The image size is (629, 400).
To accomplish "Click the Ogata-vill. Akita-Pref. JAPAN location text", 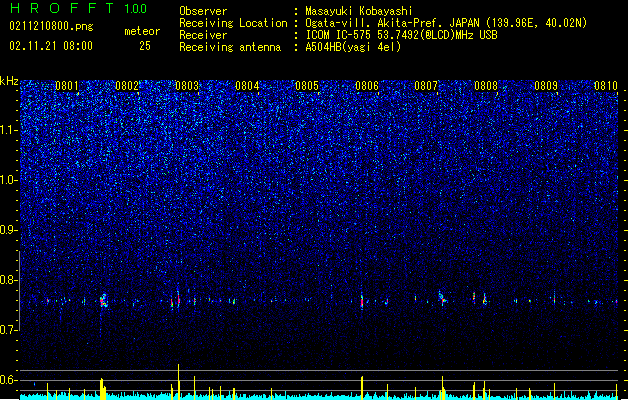I will pyautogui.click(x=446, y=23).
